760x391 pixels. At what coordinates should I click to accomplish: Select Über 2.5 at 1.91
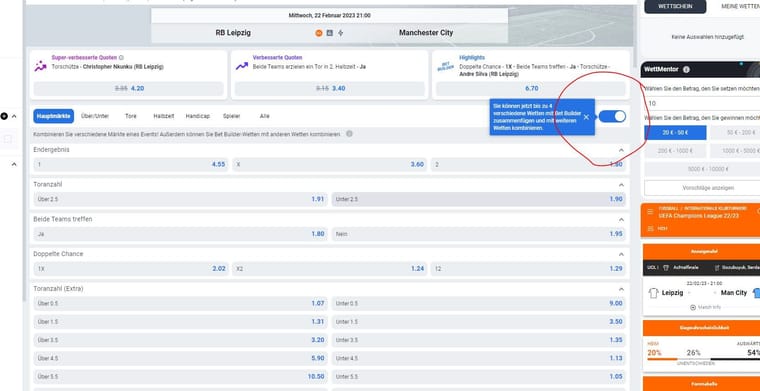(x=180, y=199)
